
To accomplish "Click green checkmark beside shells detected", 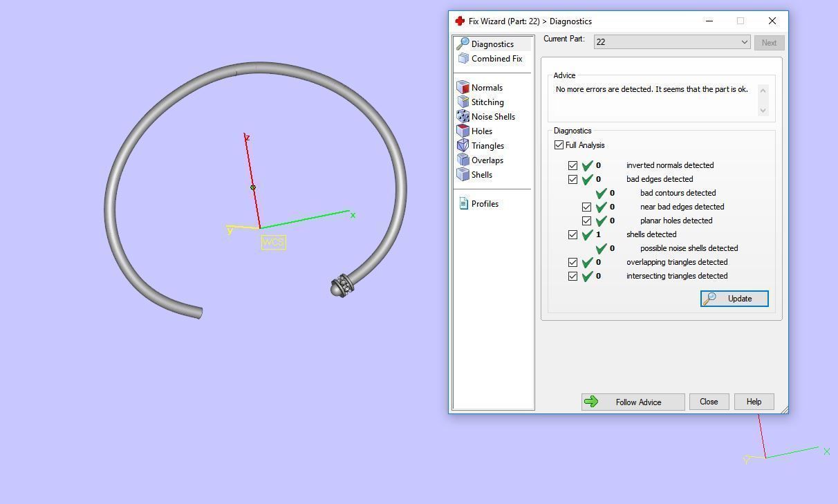I will point(588,235).
